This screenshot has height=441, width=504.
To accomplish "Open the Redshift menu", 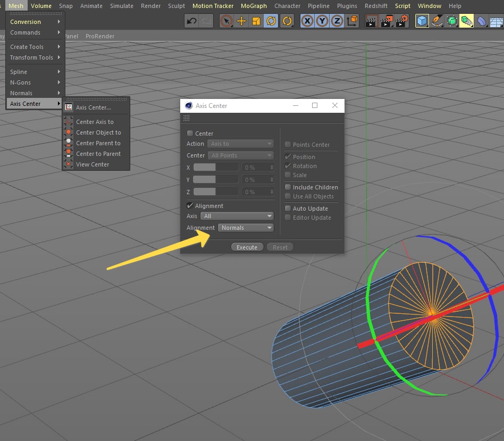I will click(x=376, y=6).
